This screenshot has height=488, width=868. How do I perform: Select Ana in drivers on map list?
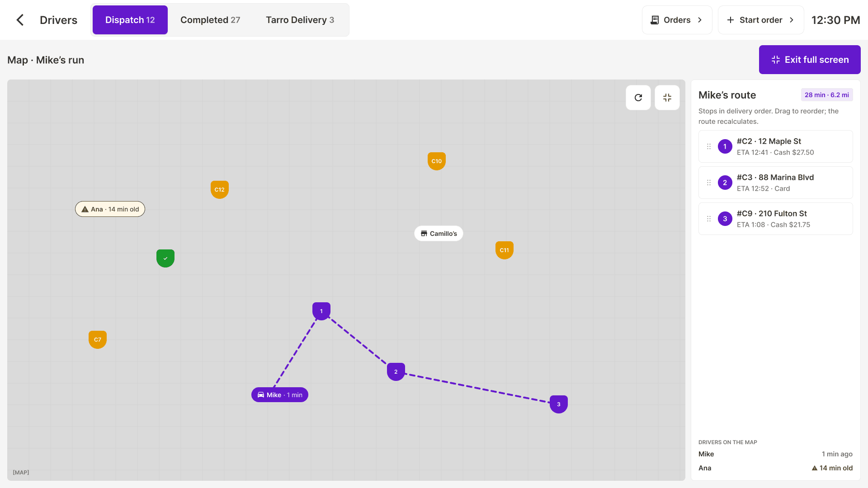tap(776, 468)
